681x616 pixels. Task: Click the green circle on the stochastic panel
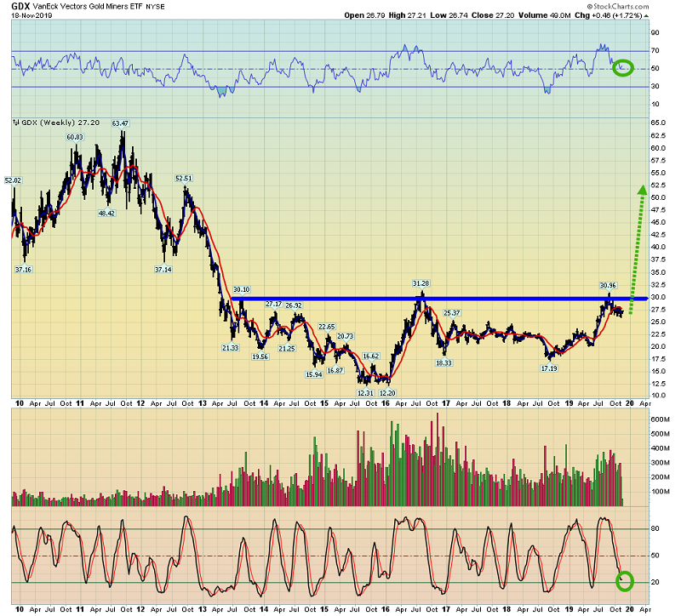(625, 582)
